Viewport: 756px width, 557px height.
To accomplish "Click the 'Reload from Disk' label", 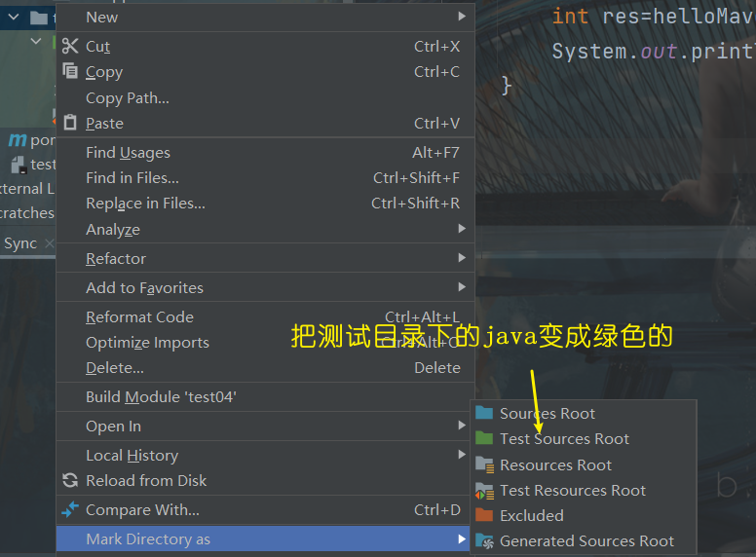I will click(x=146, y=480).
